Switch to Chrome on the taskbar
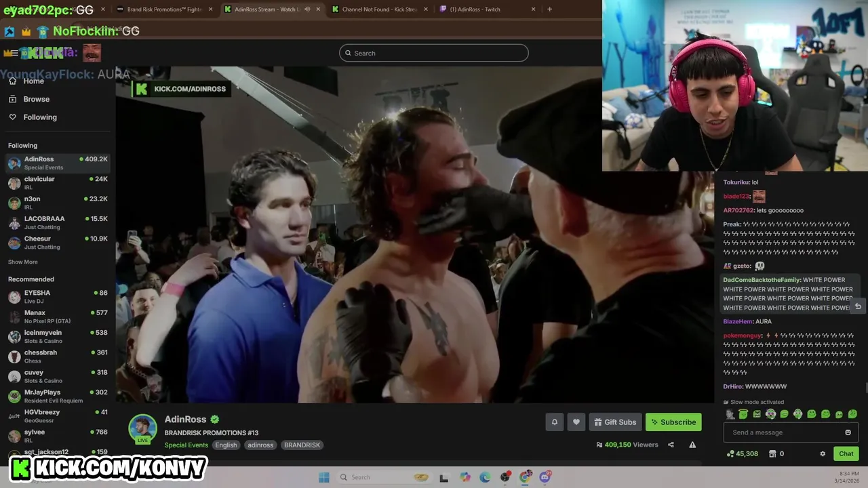 click(525, 477)
